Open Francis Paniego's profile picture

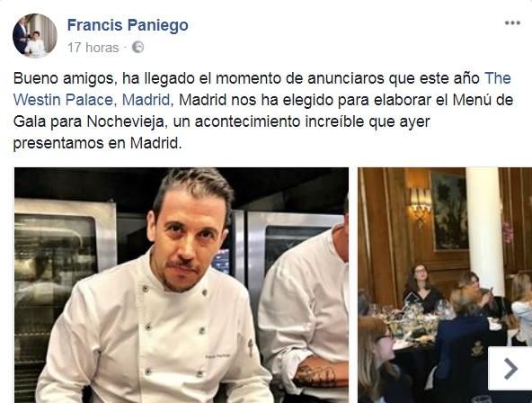(x=35, y=36)
